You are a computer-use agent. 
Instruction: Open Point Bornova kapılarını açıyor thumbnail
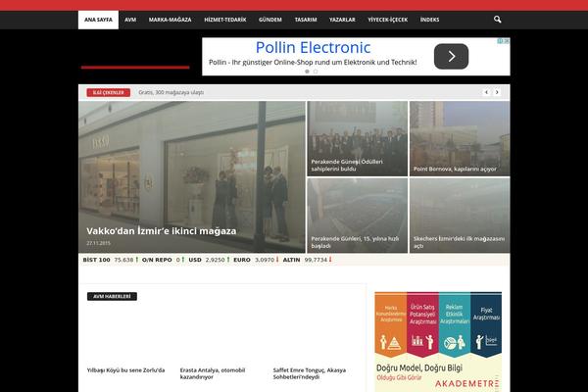[460, 138]
